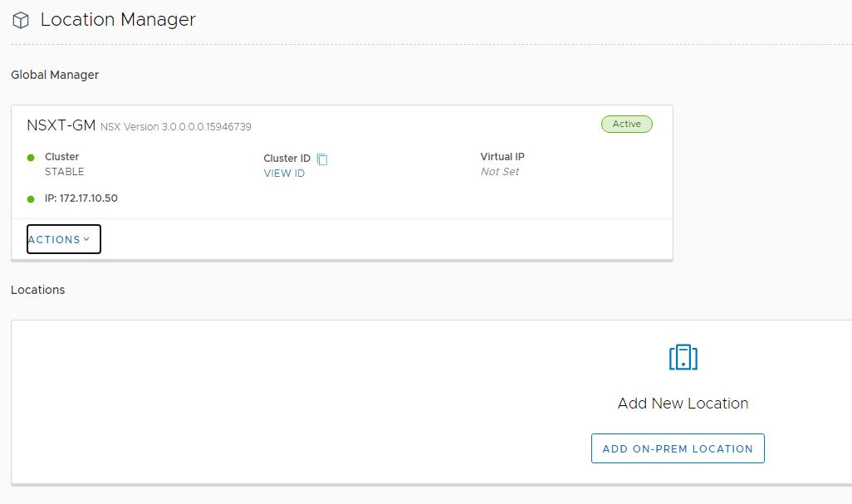The image size is (852, 504).
Task: Click the IP: 172.17.10.50 text
Action: click(81, 199)
